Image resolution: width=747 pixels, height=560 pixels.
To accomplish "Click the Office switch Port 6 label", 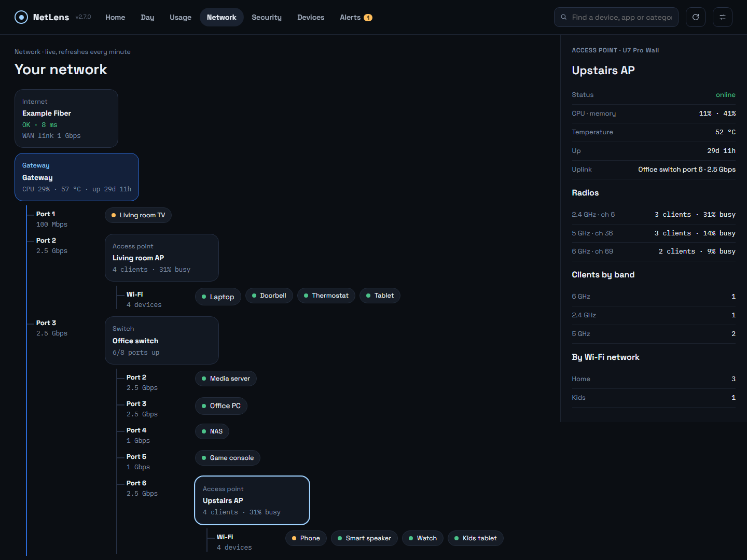I will point(136,483).
